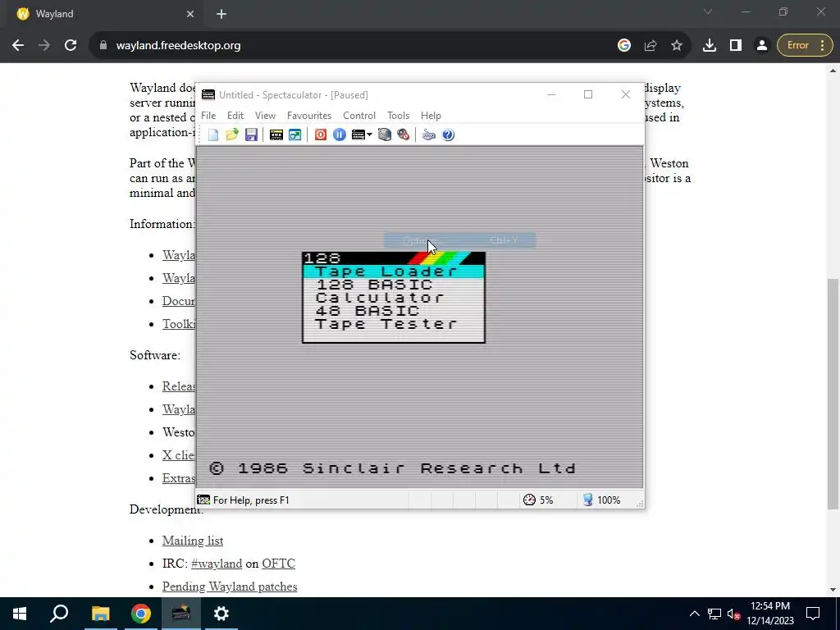The width and height of the screenshot is (840, 630).
Task: Click the Spectrum model selector icon
Action: [358, 135]
